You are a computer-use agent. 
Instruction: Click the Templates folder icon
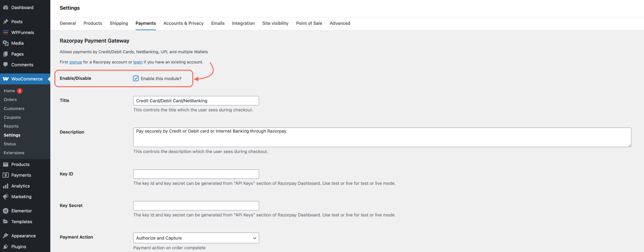(x=6, y=221)
